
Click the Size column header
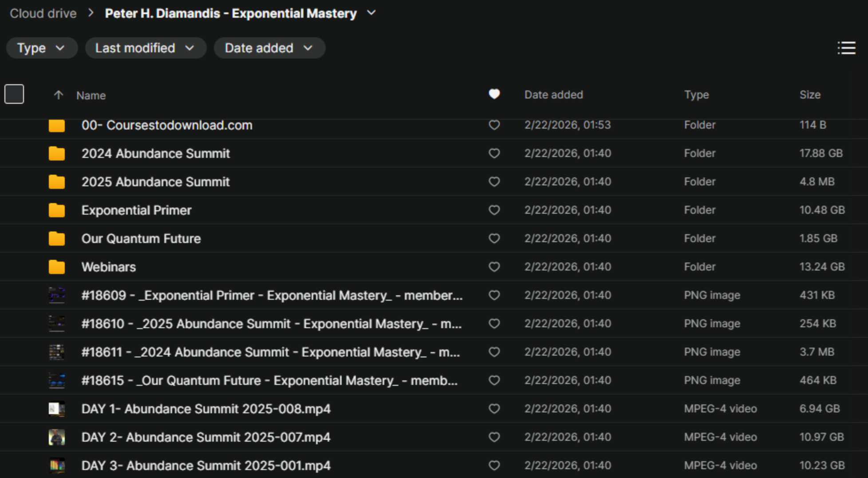[x=810, y=94]
